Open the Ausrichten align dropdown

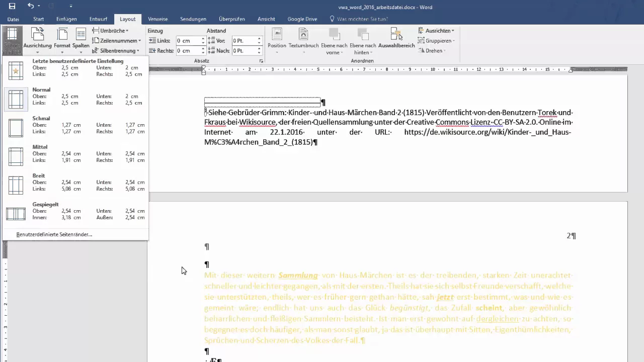pos(436,31)
